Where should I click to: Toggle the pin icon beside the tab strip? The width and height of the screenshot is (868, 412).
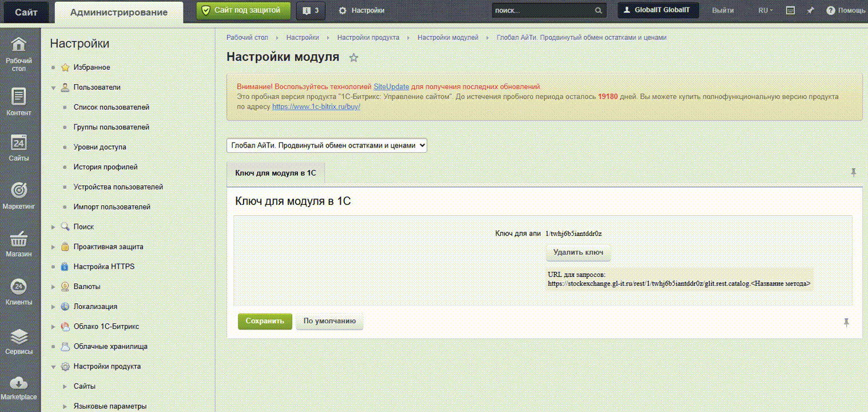click(854, 172)
